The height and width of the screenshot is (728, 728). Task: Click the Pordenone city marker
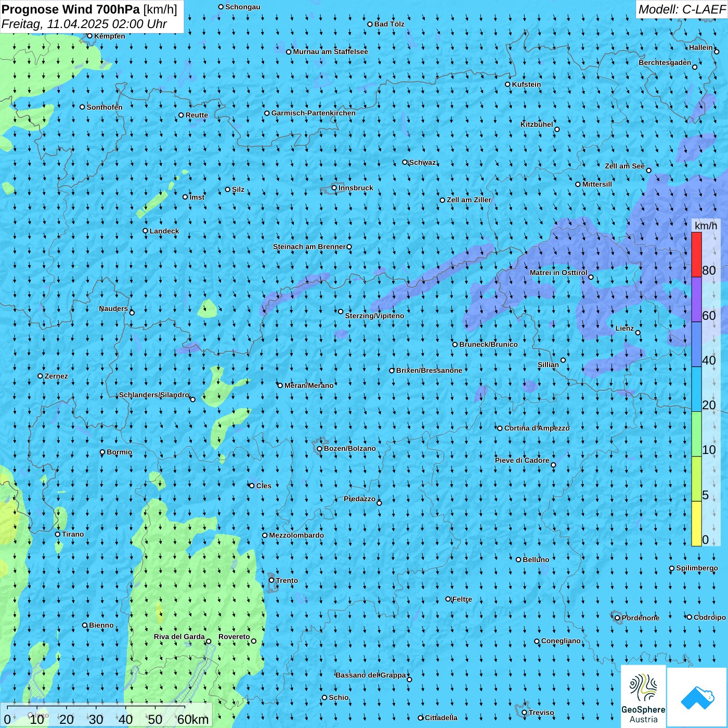(x=617, y=618)
